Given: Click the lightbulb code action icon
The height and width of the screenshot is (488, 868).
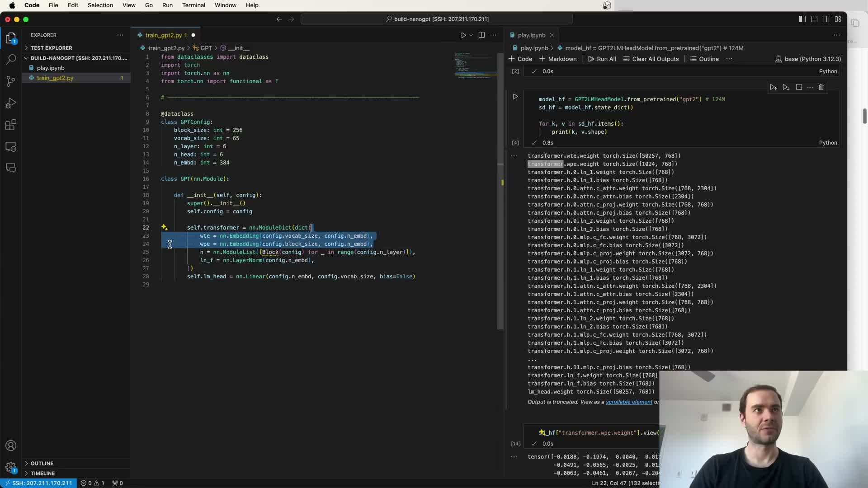Looking at the screenshot, I should point(165,228).
